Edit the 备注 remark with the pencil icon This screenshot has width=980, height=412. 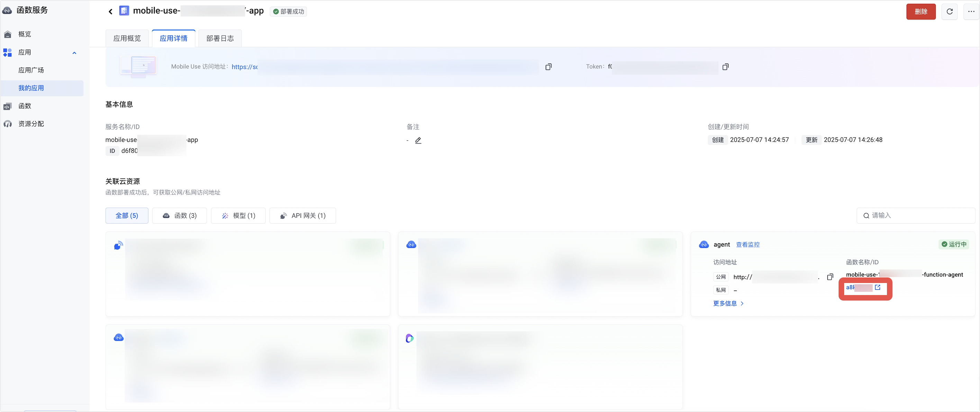[x=418, y=140]
